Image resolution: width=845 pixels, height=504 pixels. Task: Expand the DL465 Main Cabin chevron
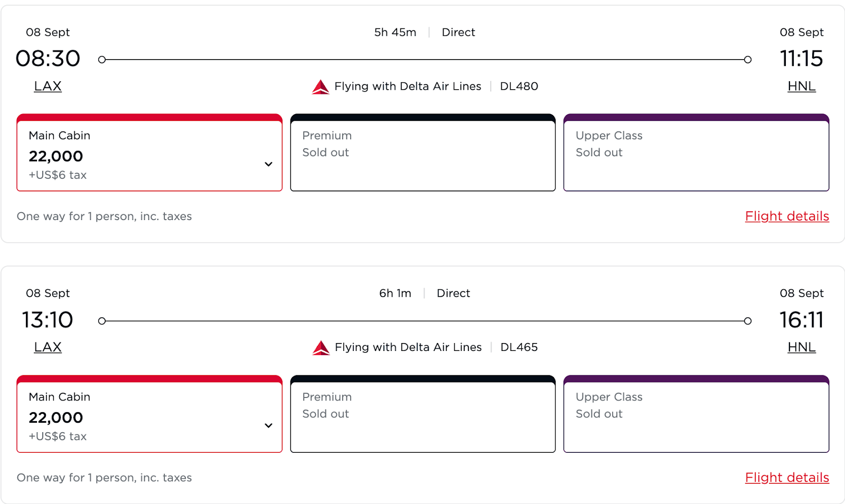click(x=268, y=425)
